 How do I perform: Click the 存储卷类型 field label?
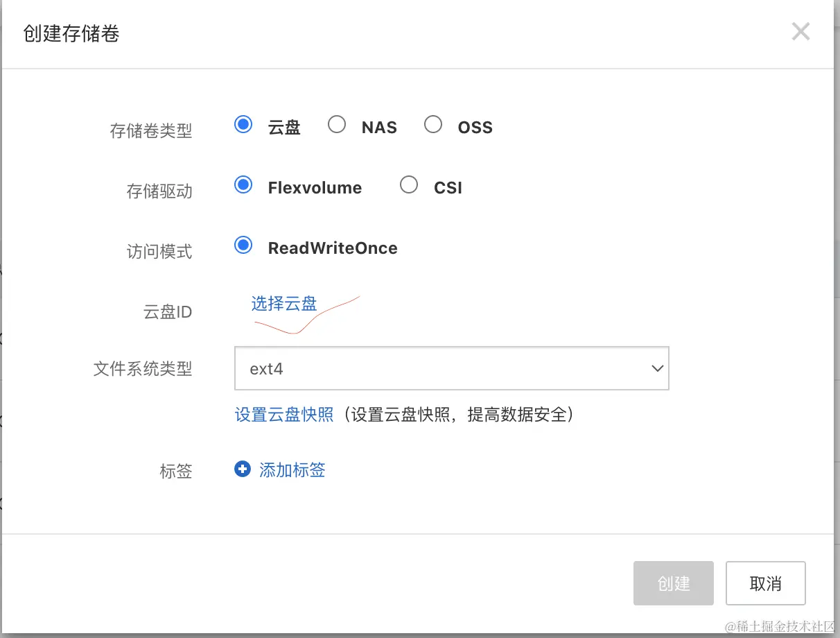(151, 130)
